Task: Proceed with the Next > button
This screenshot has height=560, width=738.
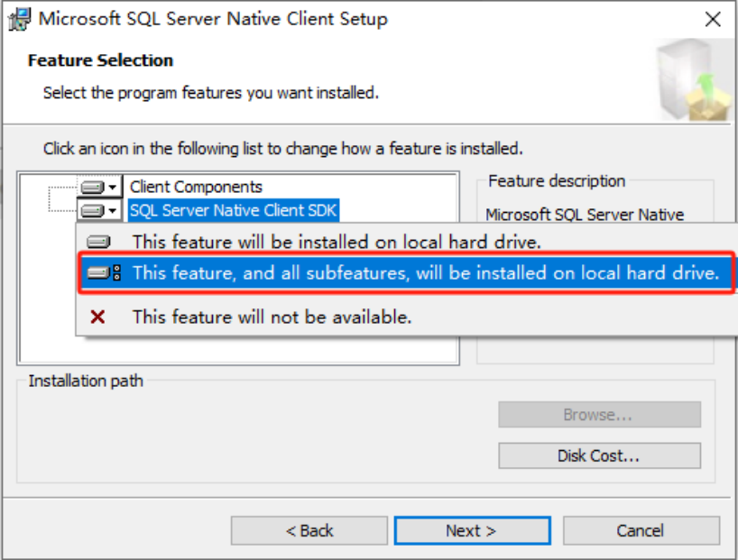Action: 472,531
